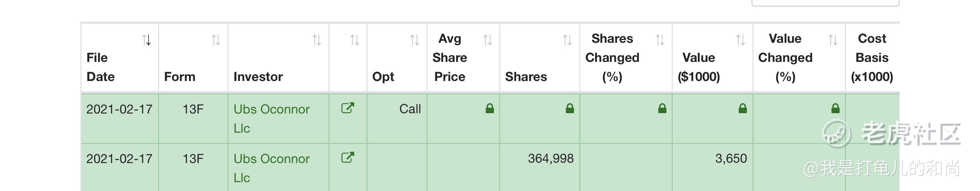The height and width of the screenshot is (191, 980).
Task: Open Ubs Oconnor Llc link in Call row
Action: 272,118
